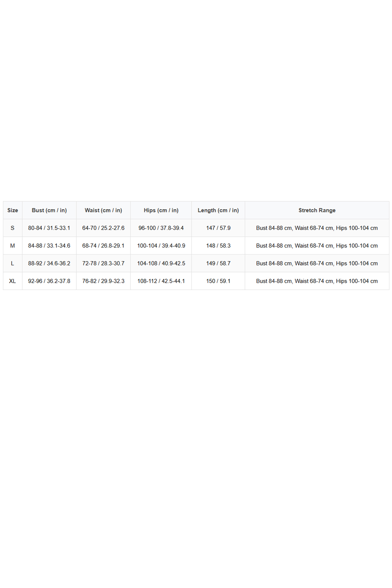Click length value 147 / 57.9
392x588 pixels.
pos(218,228)
